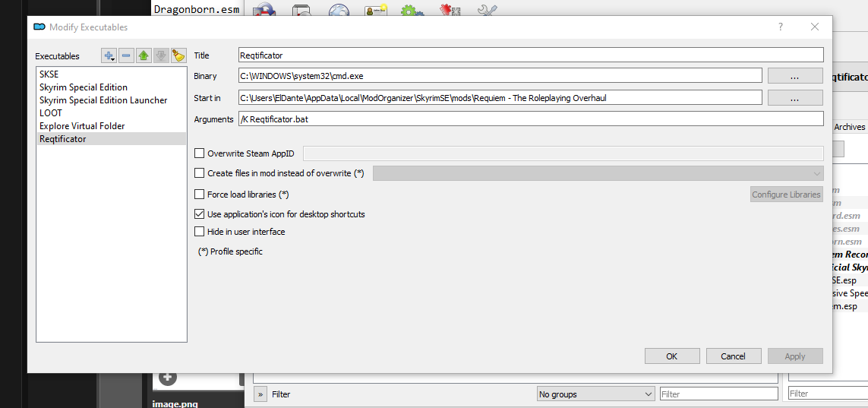Viewport: 868px width, 408px height.
Task: Open the No groups dropdown in main window
Action: [x=595, y=394]
